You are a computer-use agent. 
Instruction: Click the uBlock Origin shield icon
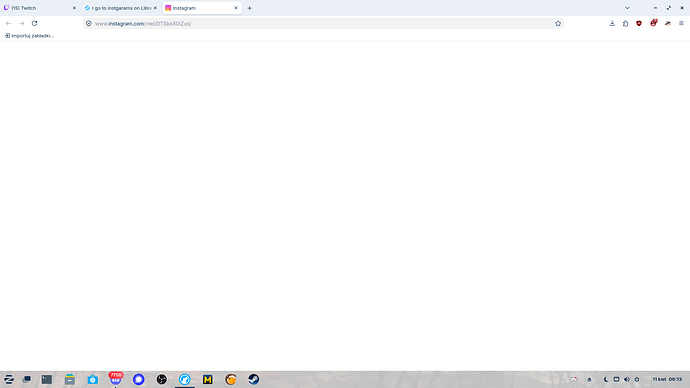click(639, 23)
